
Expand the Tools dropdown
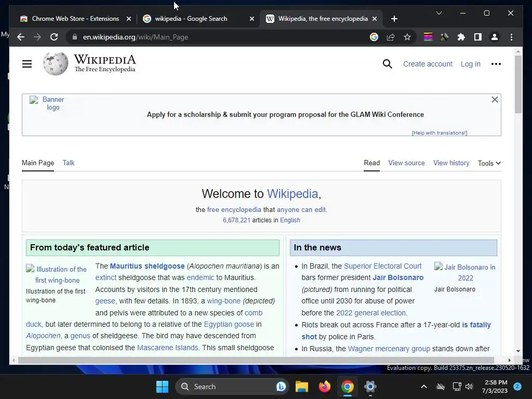click(x=489, y=163)
